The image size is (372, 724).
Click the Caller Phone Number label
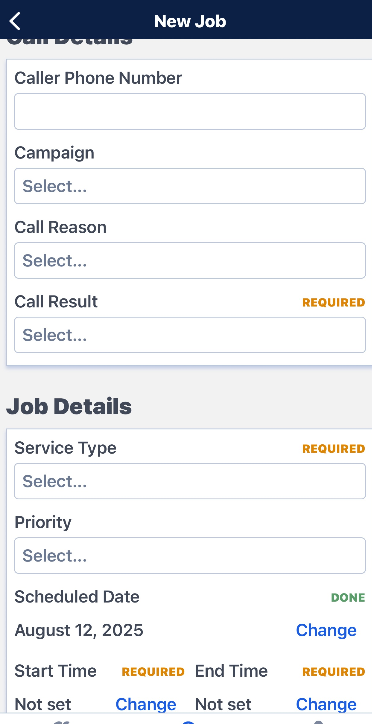(x=98, y=78)
